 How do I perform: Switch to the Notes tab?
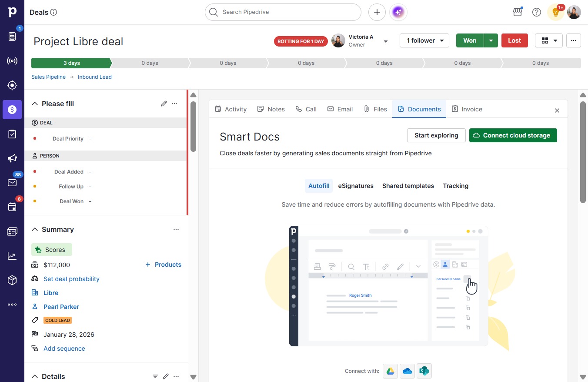[271, 109]
